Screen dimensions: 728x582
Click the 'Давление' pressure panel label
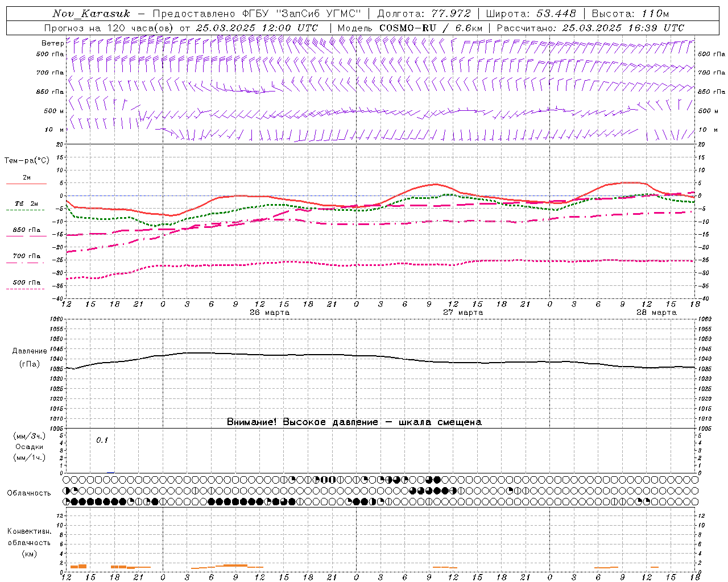(x=30, y=351)
